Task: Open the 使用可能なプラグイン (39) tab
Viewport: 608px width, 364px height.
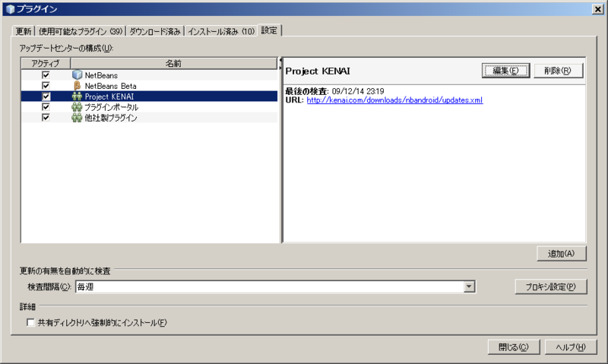Action: pos(81,31)
